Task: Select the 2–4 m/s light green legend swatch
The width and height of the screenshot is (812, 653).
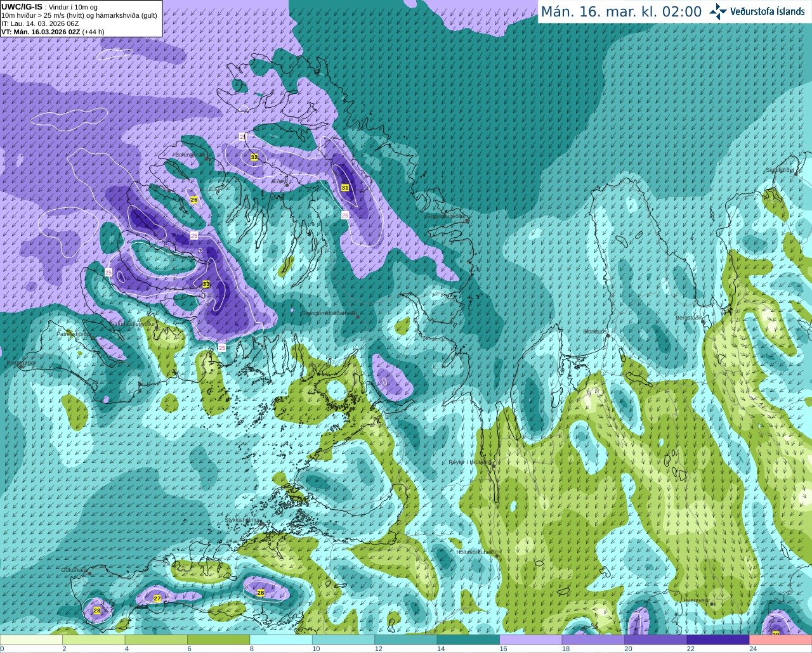Action: coord(94,640)
